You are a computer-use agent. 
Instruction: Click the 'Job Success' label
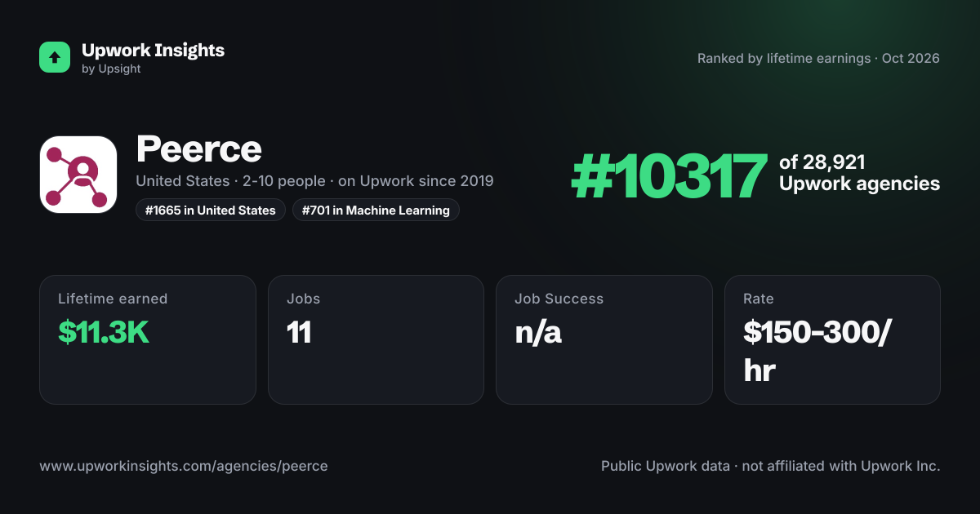click(x=559, y=299)
